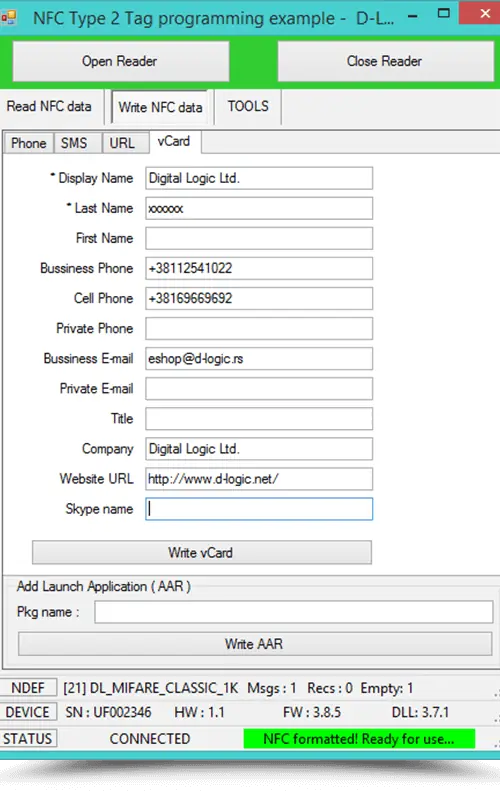Select the Write NFC data tab
Viewport: 500px width, 791px height.
(160, 107)
